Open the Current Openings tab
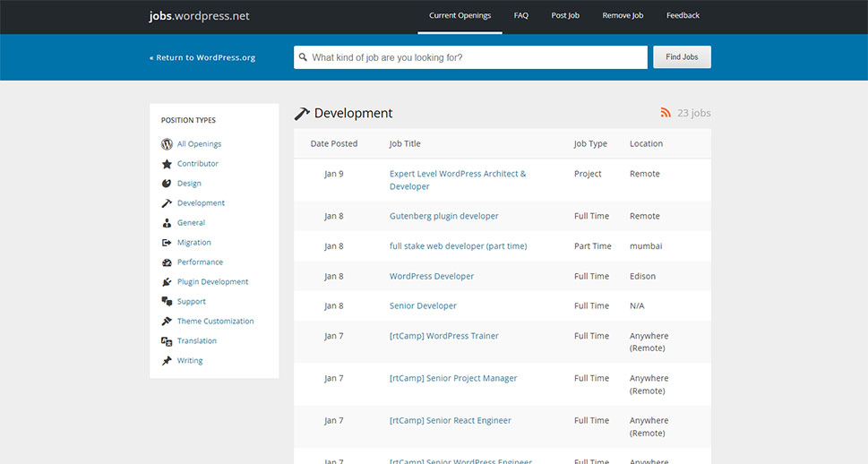The image size is (868, 464). click(x=460, y=15)
